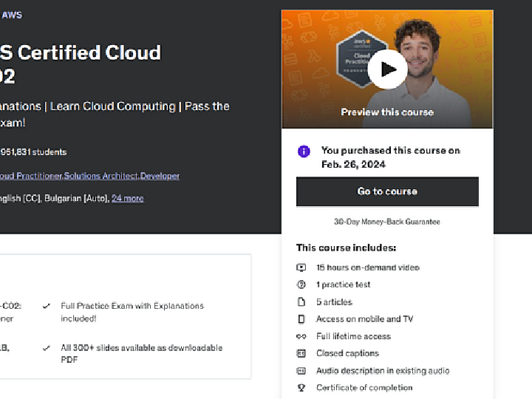Screen dimensions: 532x399
Task: Click the mobile and TV access icon
Action: click(301, 319)
